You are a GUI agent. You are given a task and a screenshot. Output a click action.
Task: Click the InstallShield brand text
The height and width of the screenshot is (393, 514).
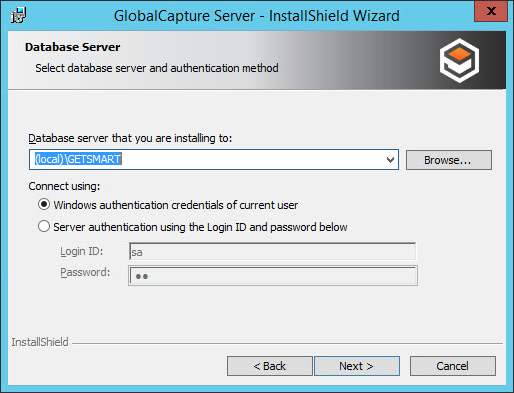40,342
